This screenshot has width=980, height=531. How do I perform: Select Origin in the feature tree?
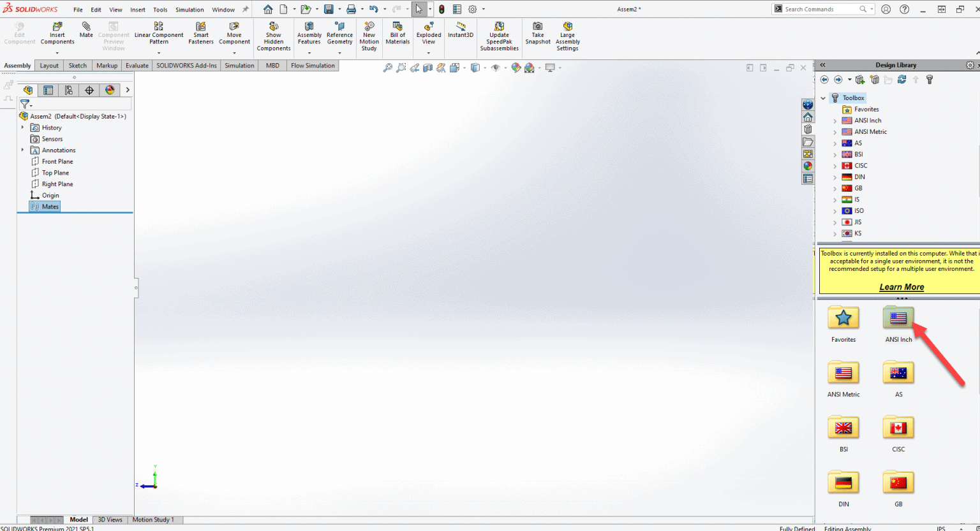tap(45, 196)
